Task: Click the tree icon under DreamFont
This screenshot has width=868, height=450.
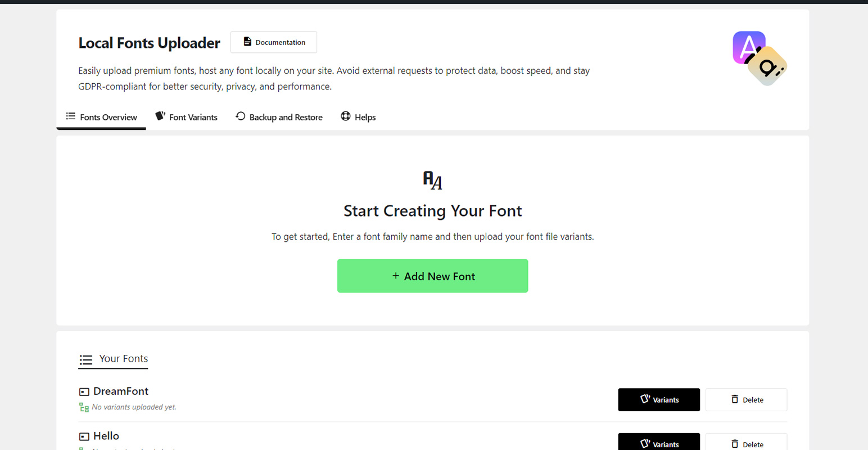Action: pos(84,408)
